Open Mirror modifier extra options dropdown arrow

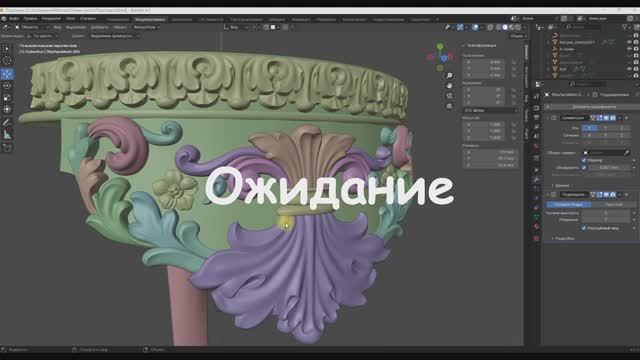[620, 118]
